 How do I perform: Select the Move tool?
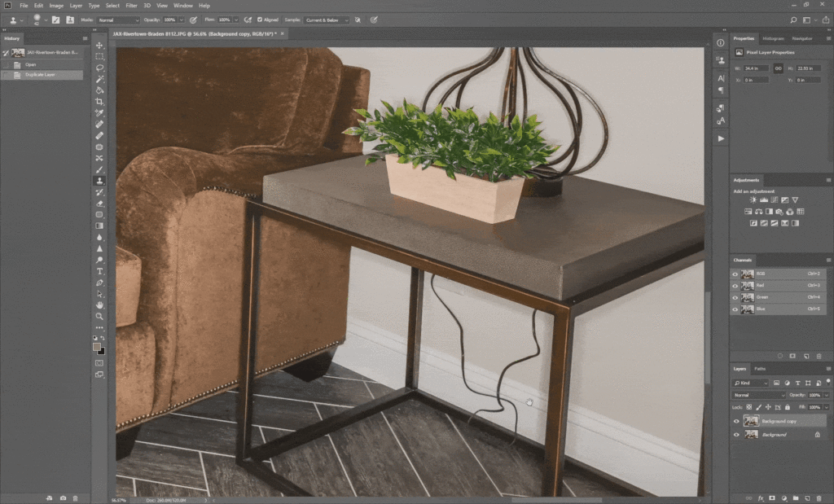click(x=99, y=46)
